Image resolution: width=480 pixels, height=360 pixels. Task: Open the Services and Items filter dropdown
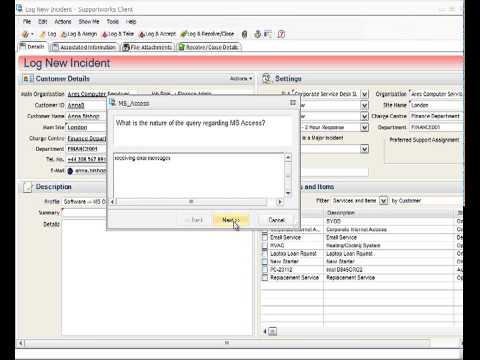pyautogui.click(x=384, y=201)
